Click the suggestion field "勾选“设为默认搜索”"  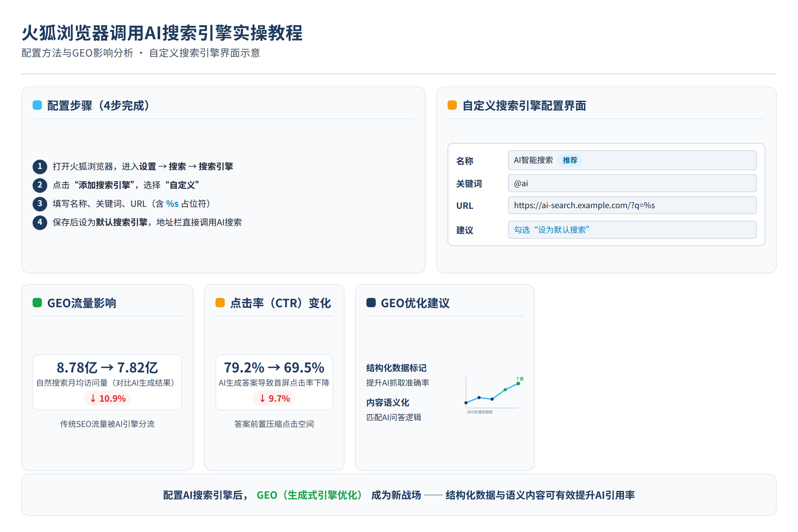[632, 230]
